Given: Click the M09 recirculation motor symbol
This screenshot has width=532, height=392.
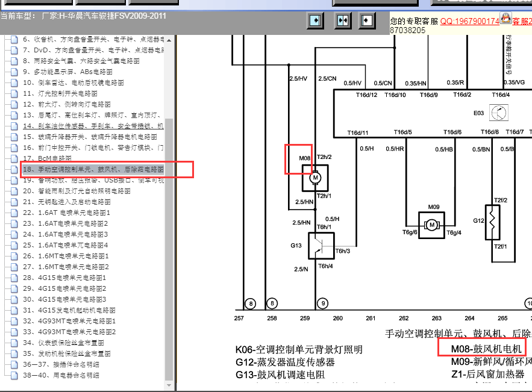Looking at the screenshot, I should [431, 225].
